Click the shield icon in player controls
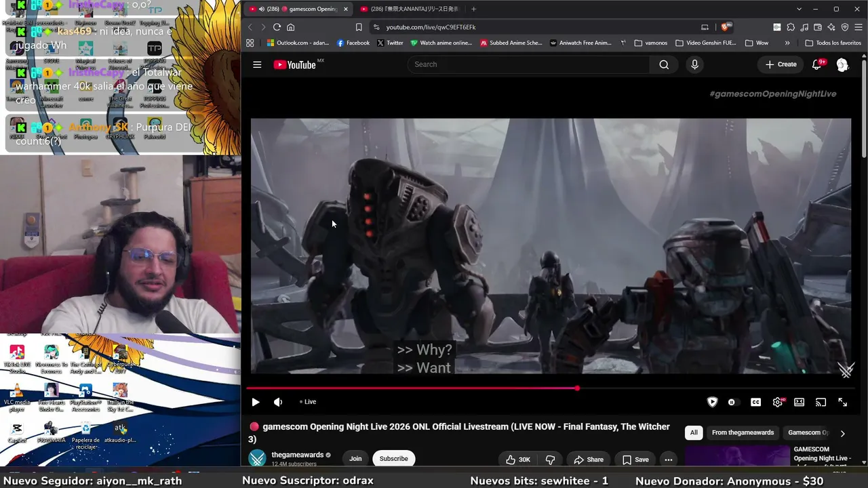Viewport: 868px width, 488px height. tap(712, 402)
